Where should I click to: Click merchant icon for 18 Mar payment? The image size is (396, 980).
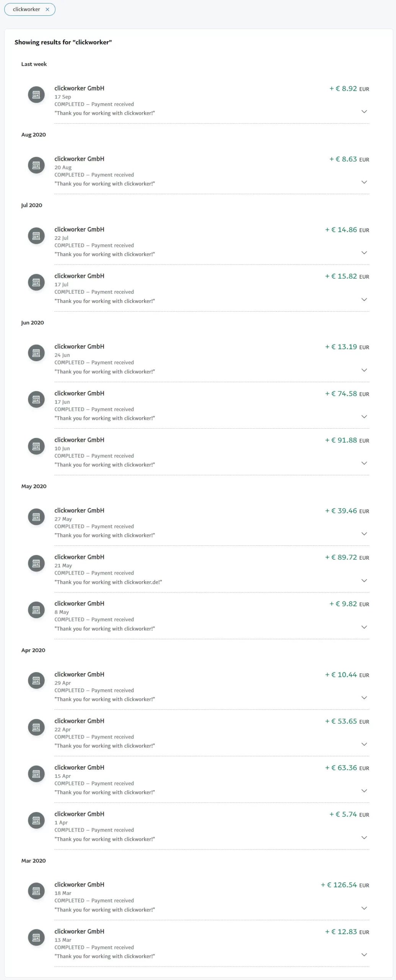coord(36,891)
